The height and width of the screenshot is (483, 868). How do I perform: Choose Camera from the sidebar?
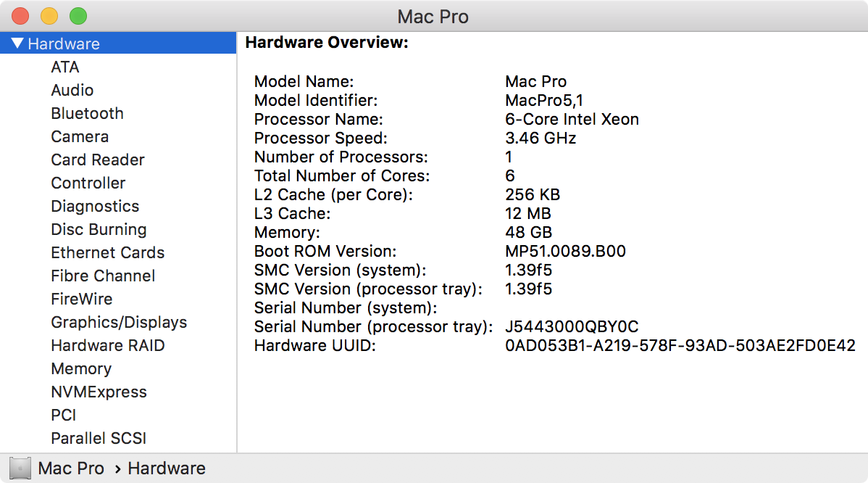point(80,137)
